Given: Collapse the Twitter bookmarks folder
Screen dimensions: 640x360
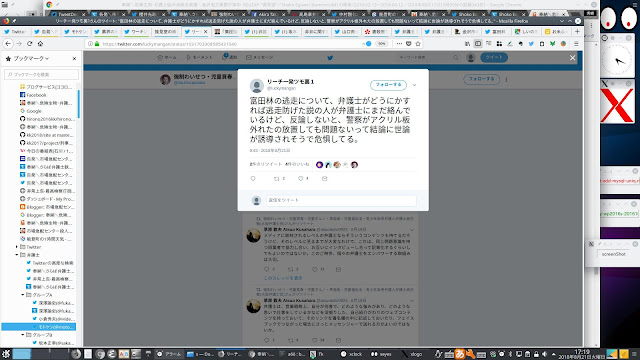Looking at the screenshot, I should tap(17, 247).
